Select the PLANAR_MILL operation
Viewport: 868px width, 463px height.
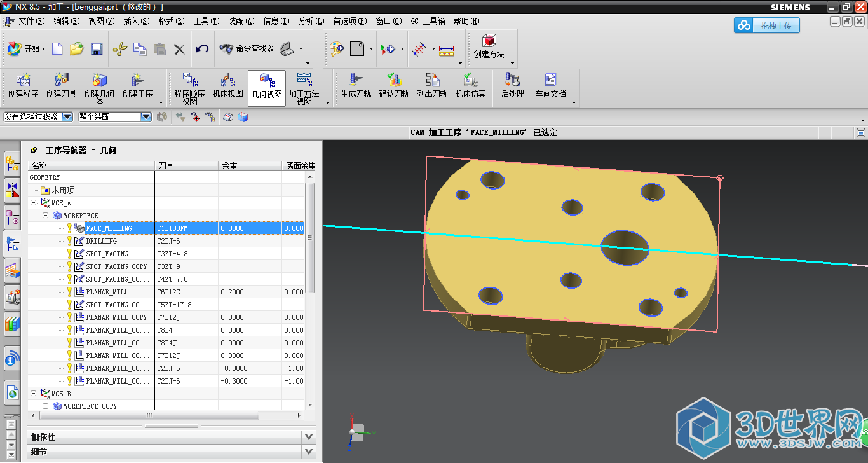107,292
